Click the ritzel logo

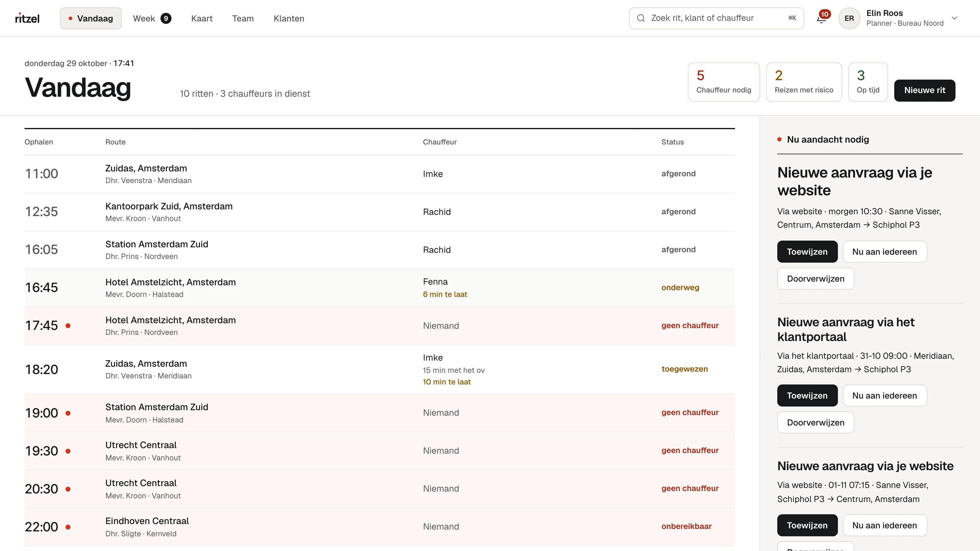click(x=27, y=18)
